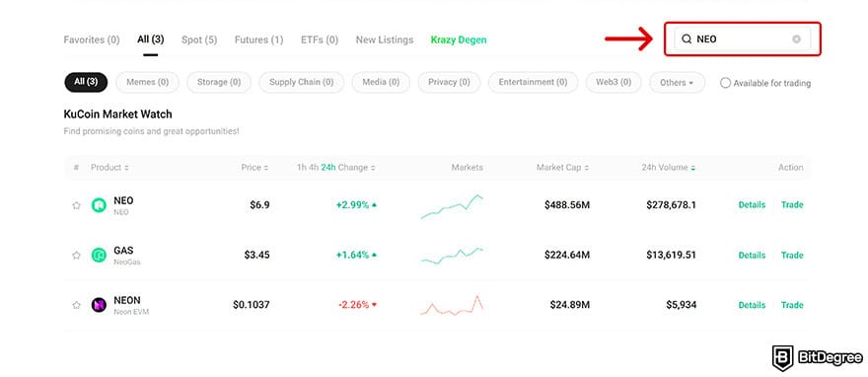Sort by Price column
This screenshot has height=377, width=868.
[x=254, y=167]
